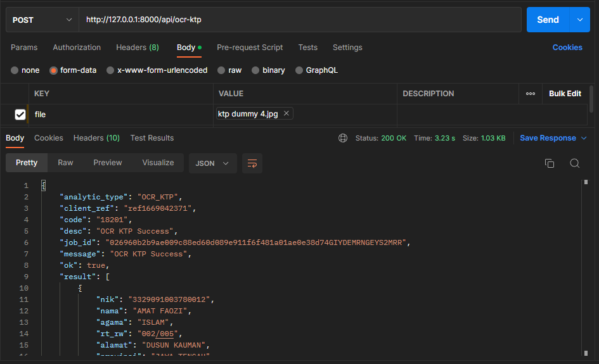Click the request URL input field

pyautogui.click(x=300, y=20)
